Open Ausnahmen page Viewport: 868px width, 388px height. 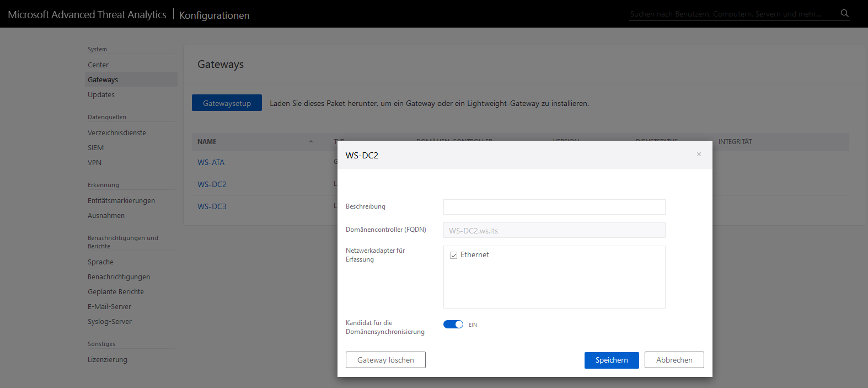(106, 215)
